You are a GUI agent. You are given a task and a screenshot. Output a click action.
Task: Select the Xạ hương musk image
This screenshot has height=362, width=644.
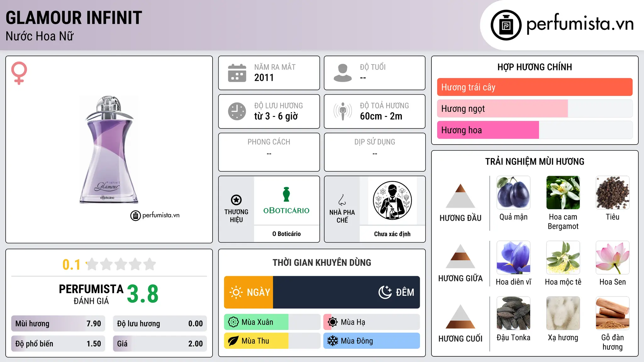click(563, 313)
